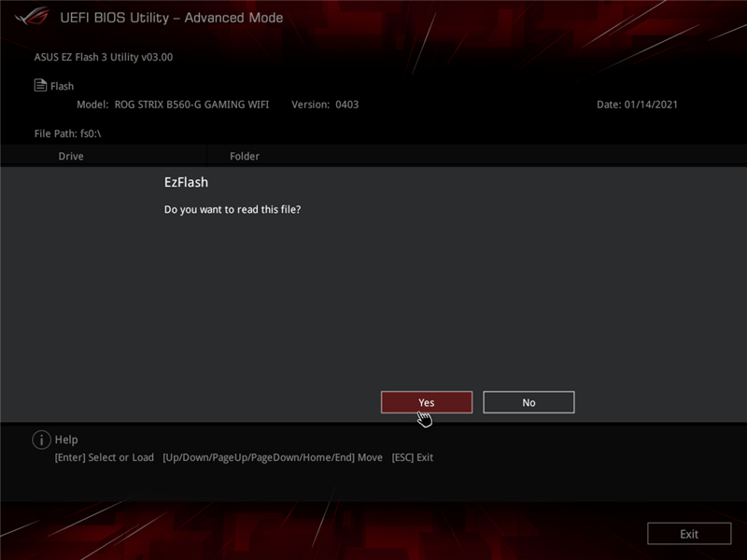
Task: Click the ROG logo icon
Action: point(32,17)
